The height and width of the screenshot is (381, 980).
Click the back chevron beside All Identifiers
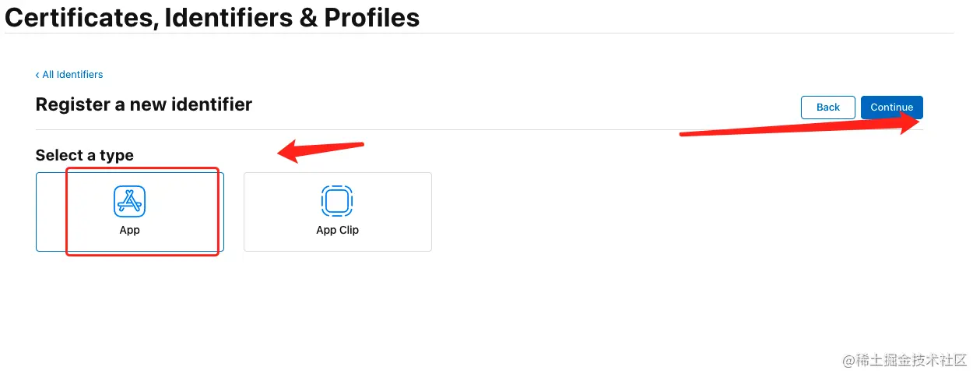pyautogui.click(x=37, y=75)
